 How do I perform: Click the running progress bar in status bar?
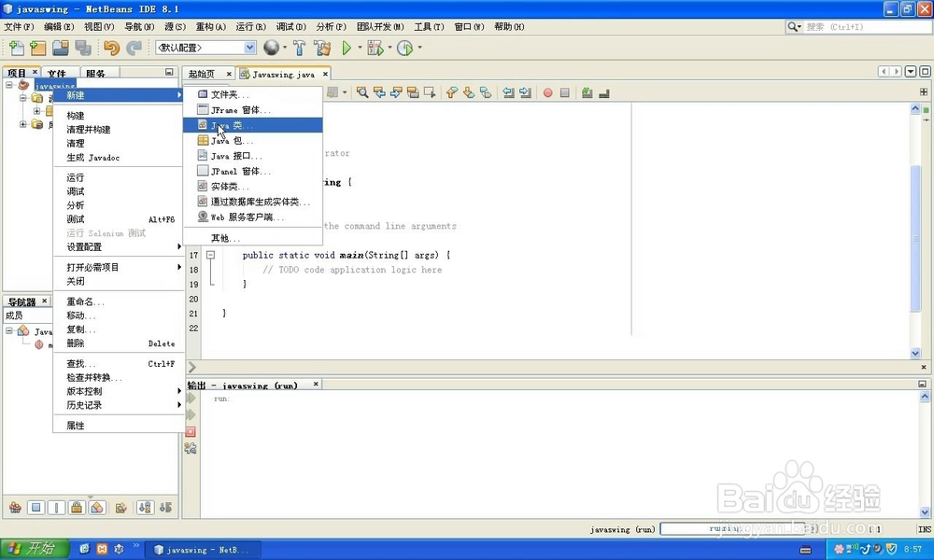[731, 528]
